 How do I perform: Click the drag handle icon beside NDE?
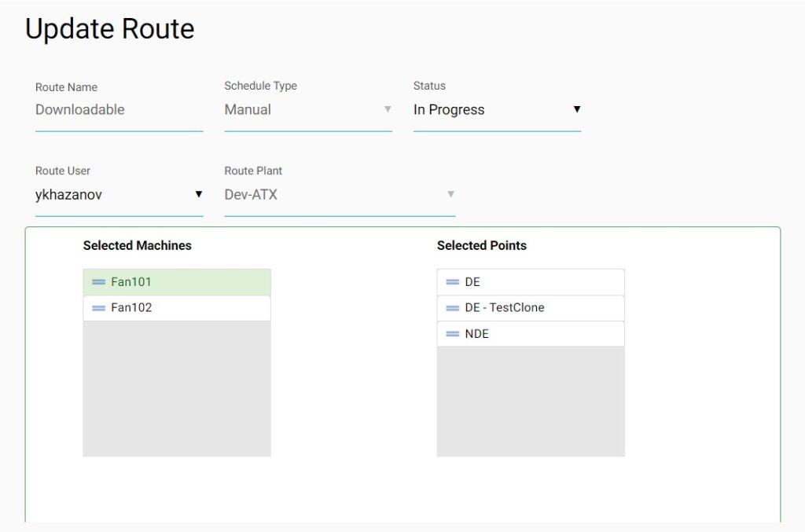coord(452,334)
